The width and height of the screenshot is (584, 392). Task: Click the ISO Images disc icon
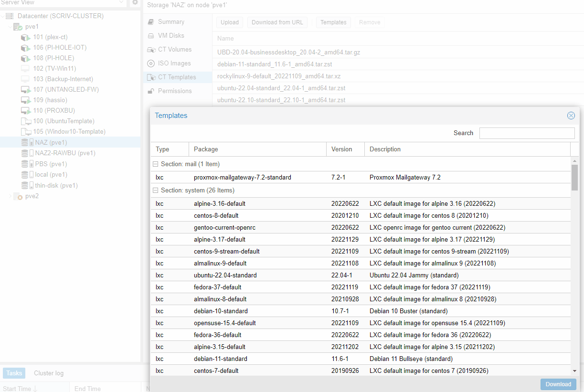point(151,64)
